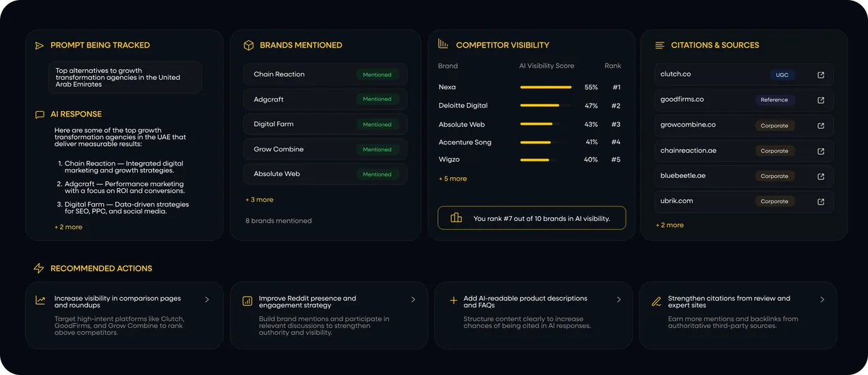This screenshot has width=868, height=375.
Task: Select Absolute Web brand row
Action: (x=325, y=174)
